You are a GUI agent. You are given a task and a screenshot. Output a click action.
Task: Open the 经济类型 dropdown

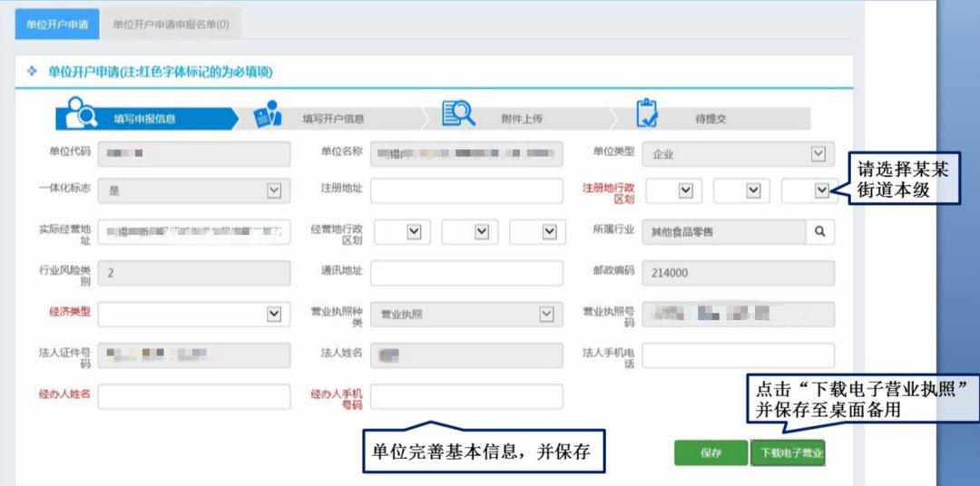194,315
